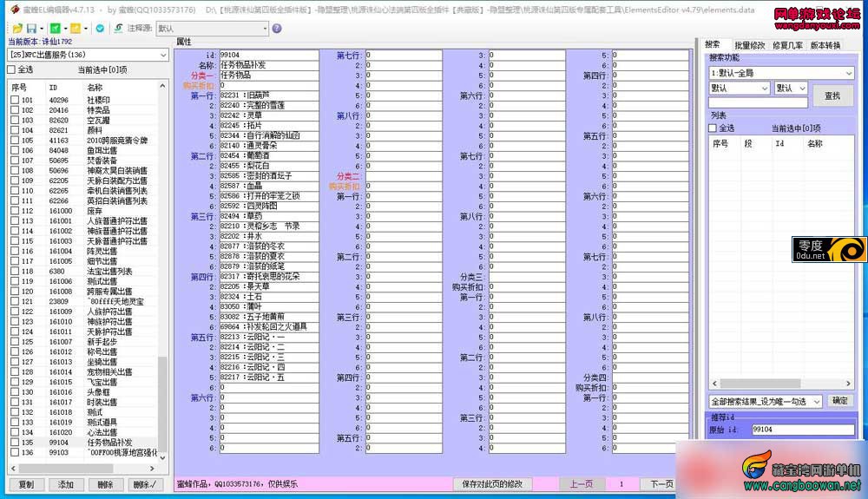The image size is (868, 499).
Task: Click the 添加 add button
Action: [x=66, y=484]
